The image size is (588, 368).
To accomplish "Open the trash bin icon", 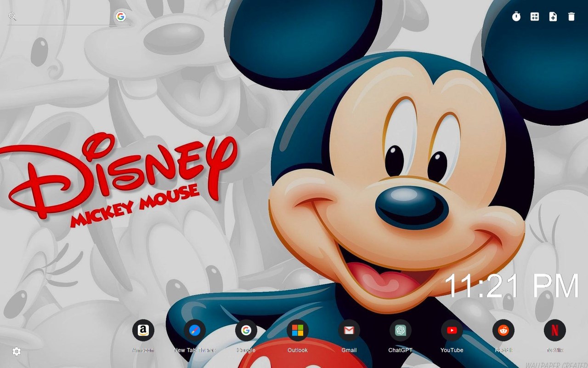I will coord(571,17).
